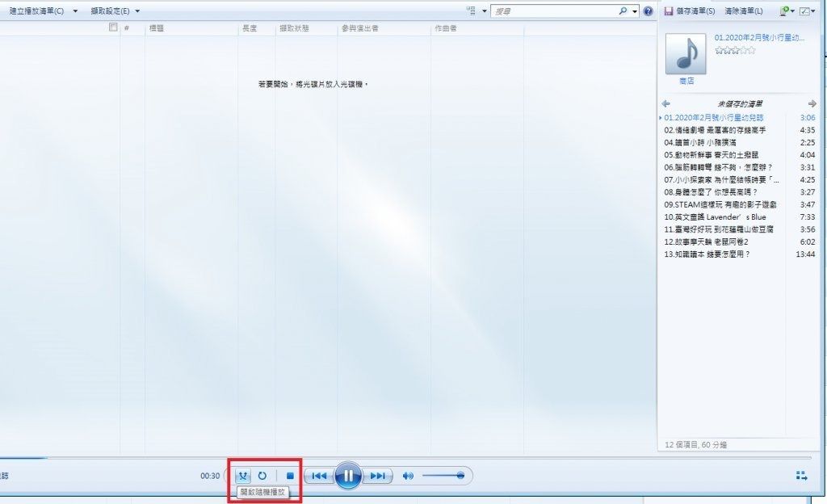
Task: Skip to the next track
Action: click(377, 476)
